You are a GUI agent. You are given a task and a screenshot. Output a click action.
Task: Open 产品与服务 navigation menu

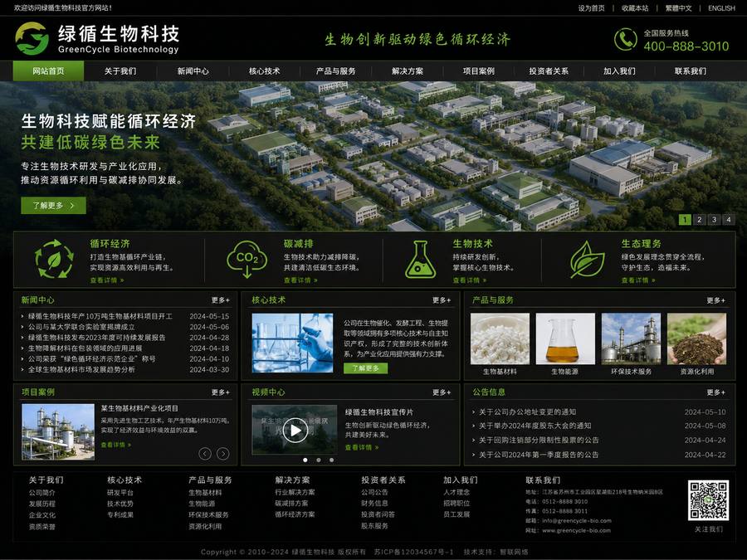tap(336, 71)
